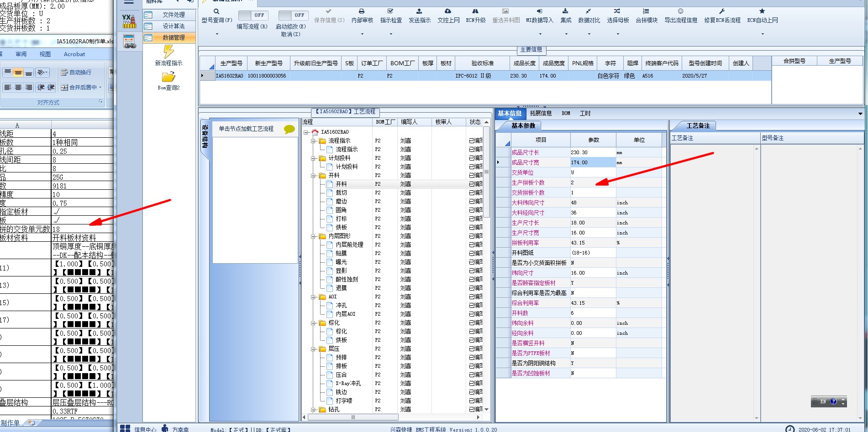Open 合并后居中 dropdown arrow in Excel

click(x=100, y=87)
